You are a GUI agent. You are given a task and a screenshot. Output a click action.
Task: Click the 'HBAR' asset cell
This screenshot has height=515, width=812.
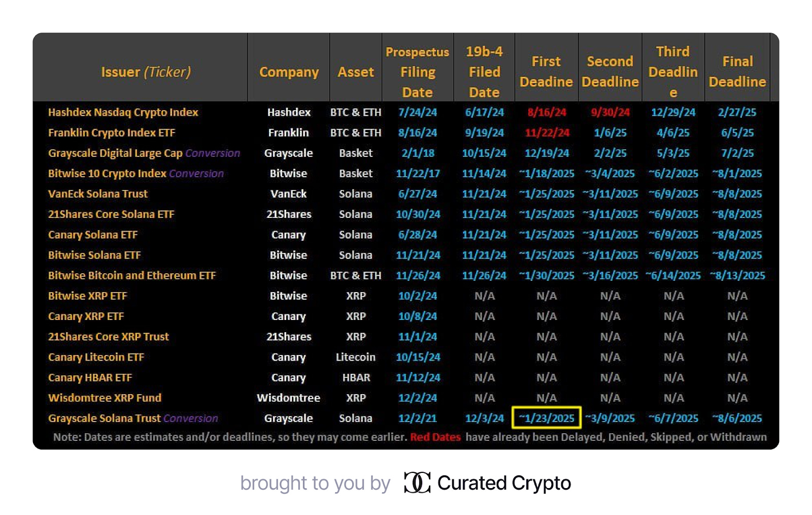[x=356, y=377]
